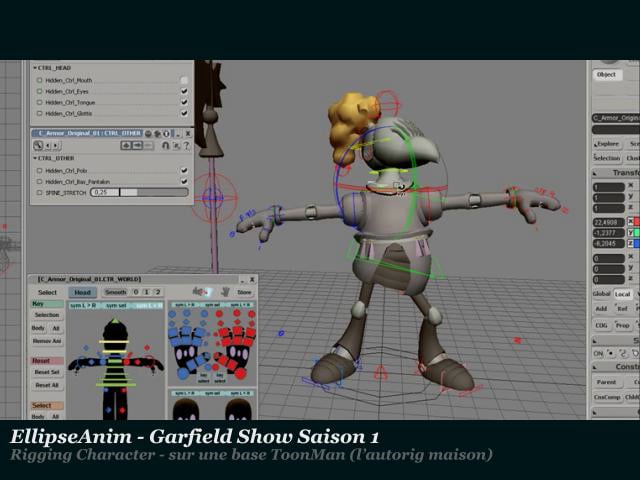Collapse the CTRL_OTHER property window
The height and width of the screenshot is (480, 640).
[x=178, y=134]
